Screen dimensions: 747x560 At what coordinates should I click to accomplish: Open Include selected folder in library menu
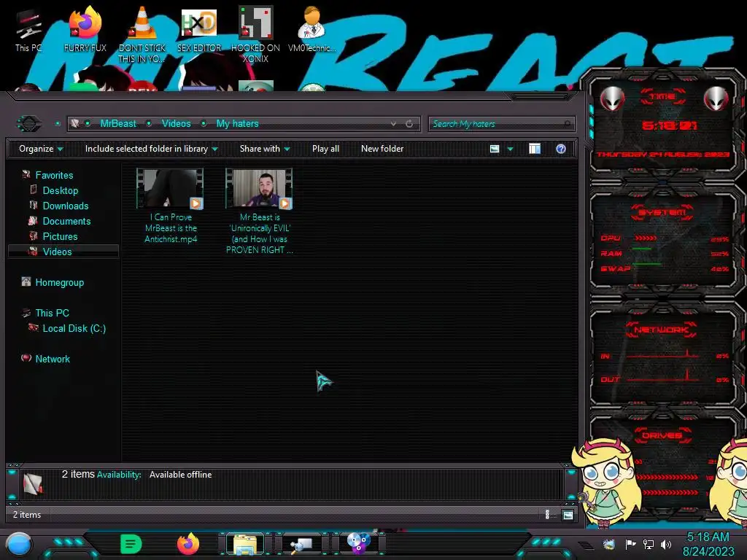click(152, 149)
